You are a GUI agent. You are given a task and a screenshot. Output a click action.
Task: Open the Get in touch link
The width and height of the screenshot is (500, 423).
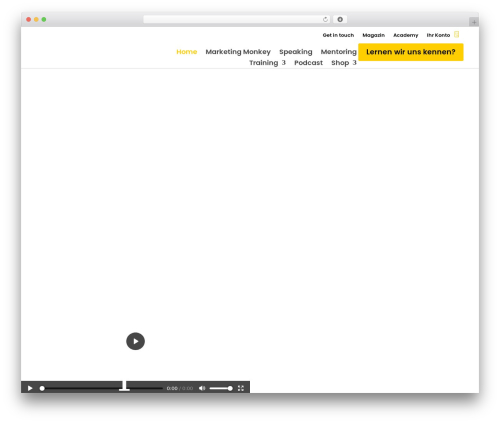pyautogui.click(x=338, y=35)
